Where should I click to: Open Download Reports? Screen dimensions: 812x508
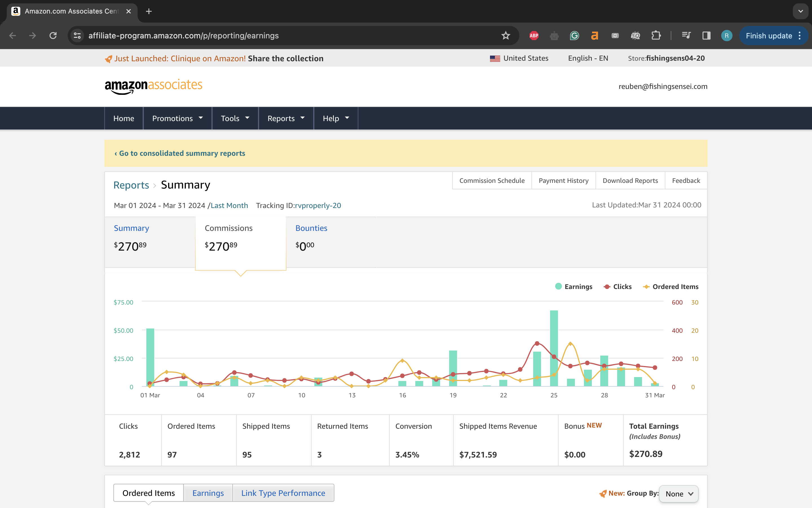pyautogui.click(x=630, y=181)
